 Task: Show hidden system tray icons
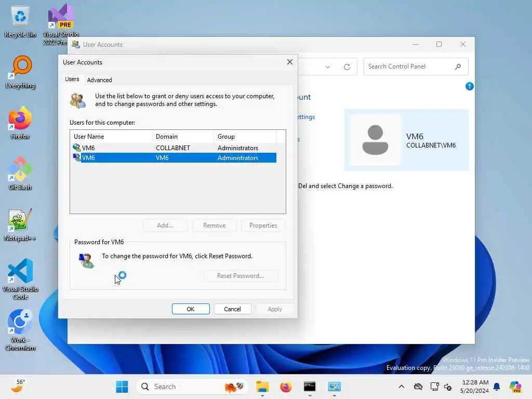pyautogui.click(x=402, y=387)
